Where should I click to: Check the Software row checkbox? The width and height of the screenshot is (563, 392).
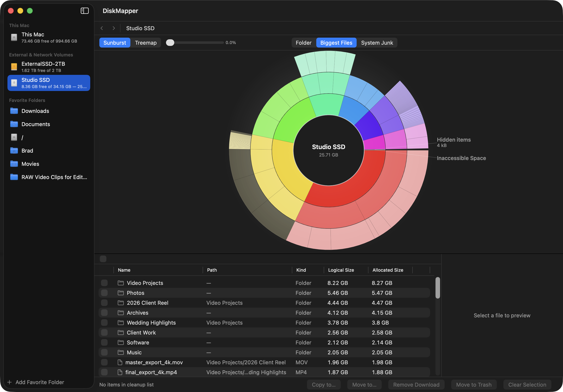click(104, 343)
